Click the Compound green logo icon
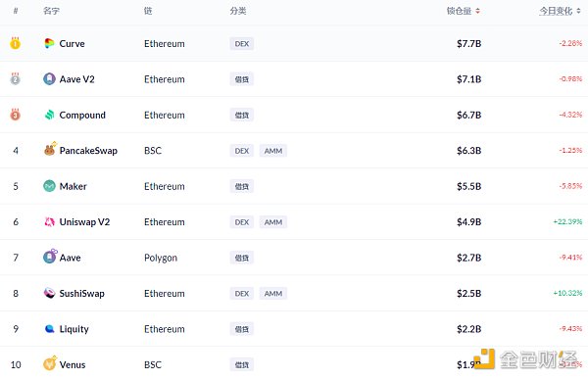This screenshot has width=588, height=380. (x=49, y=115)
